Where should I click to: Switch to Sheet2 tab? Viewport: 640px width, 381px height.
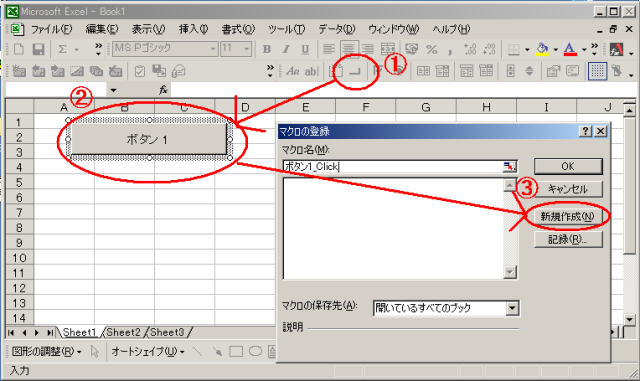coord(123,332)
